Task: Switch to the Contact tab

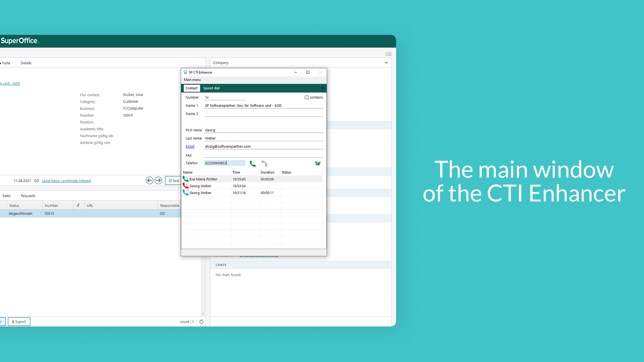Action: (192, 88)
